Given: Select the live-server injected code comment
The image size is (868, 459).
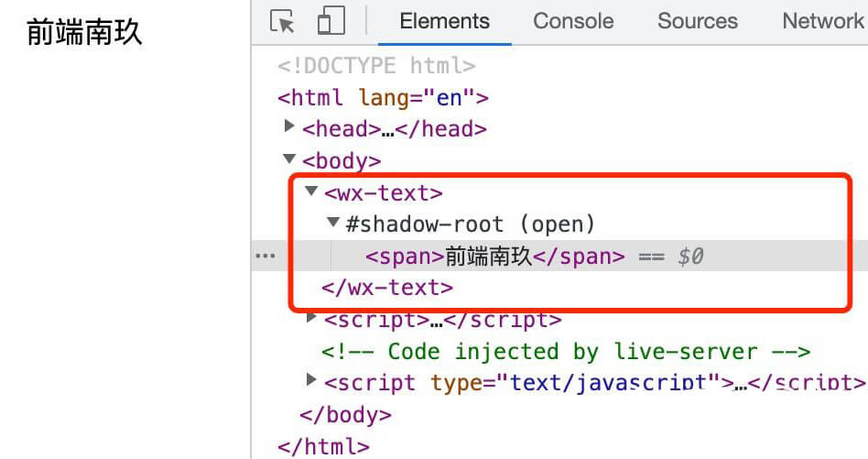Looking at the screenshot, I should pos(566,352).
